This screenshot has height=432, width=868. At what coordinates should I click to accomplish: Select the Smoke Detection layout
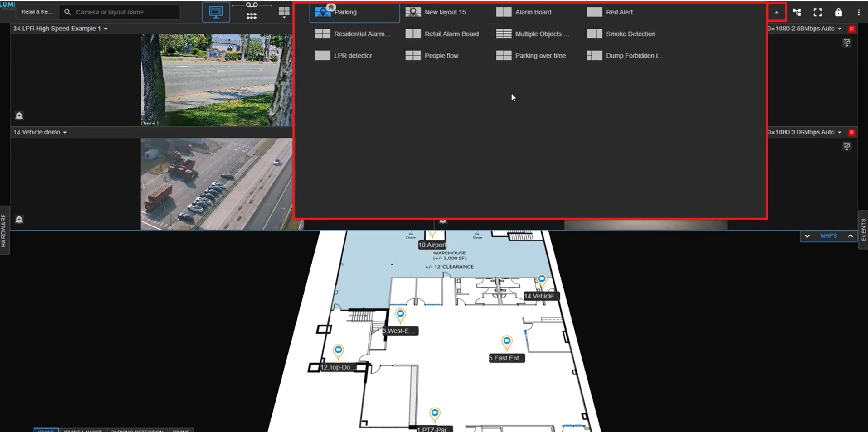[x=630, y=34]
